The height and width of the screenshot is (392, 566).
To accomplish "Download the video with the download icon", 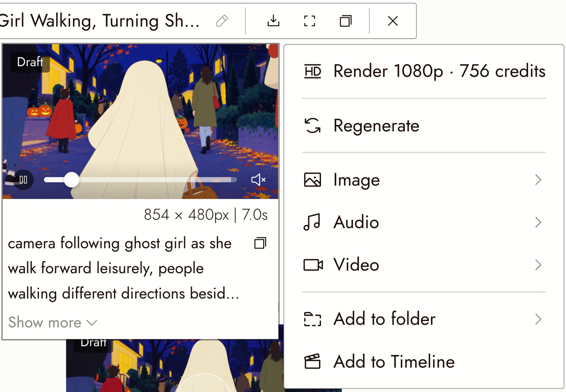I will [273, 21].
